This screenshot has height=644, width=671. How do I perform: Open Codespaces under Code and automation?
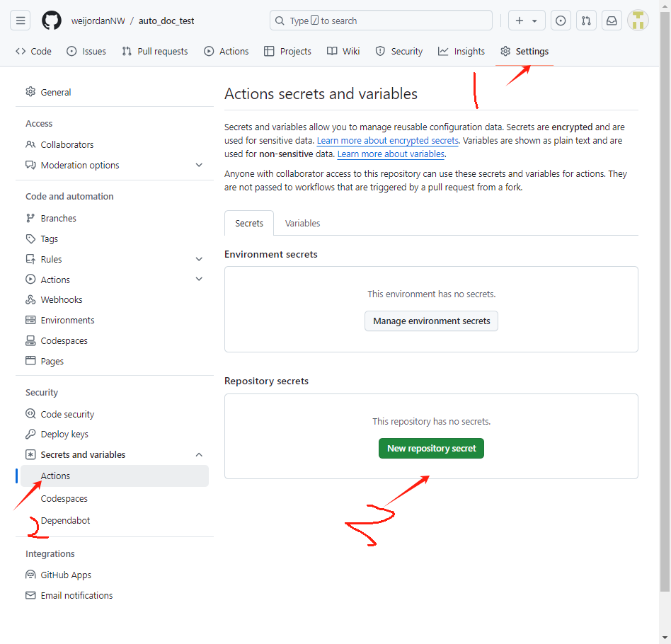click(x=114, y=340)
